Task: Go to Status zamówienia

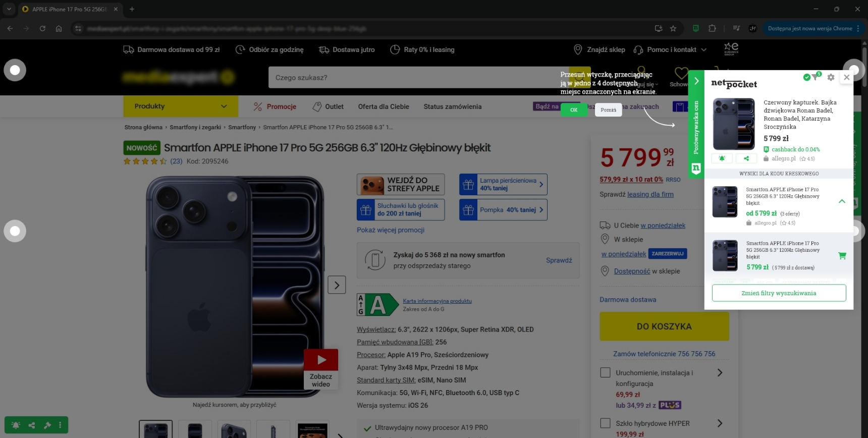Action: click(x=452, y=106)
